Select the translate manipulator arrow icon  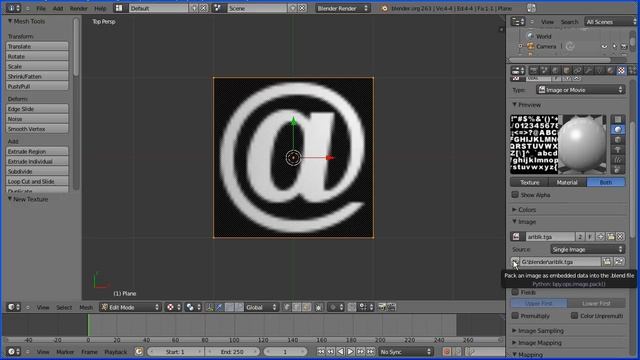coord(219,307)
